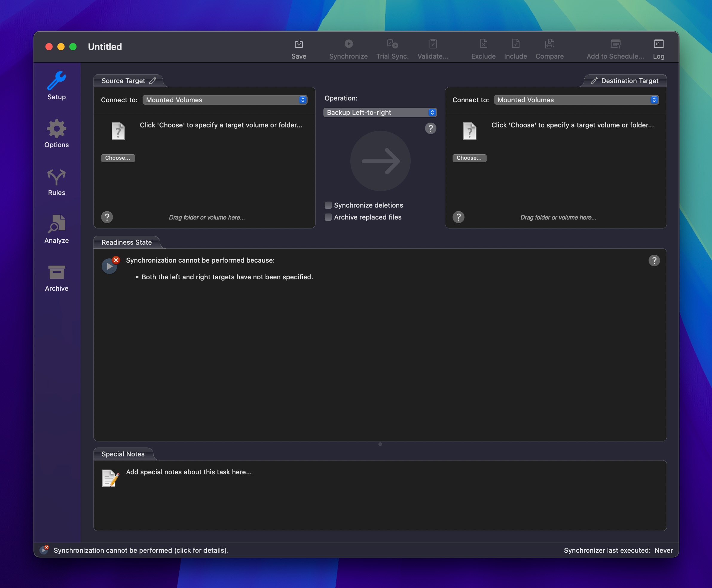
Task: Select the Rules section
Action: click(x=56, y=182)
